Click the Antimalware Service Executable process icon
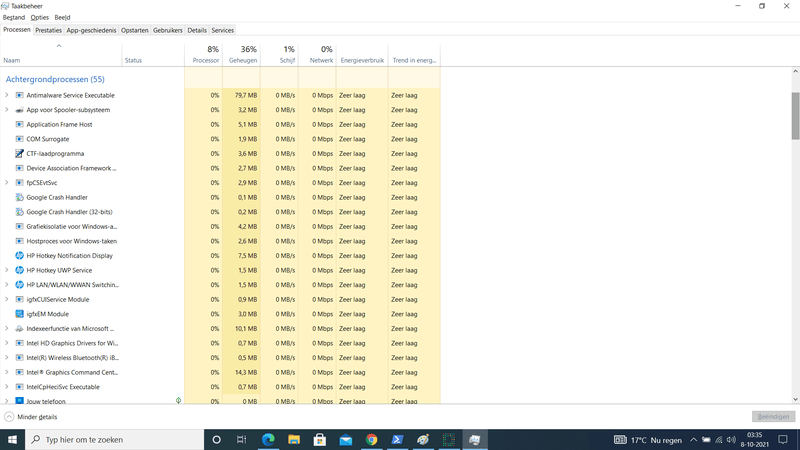 (19, 95)
